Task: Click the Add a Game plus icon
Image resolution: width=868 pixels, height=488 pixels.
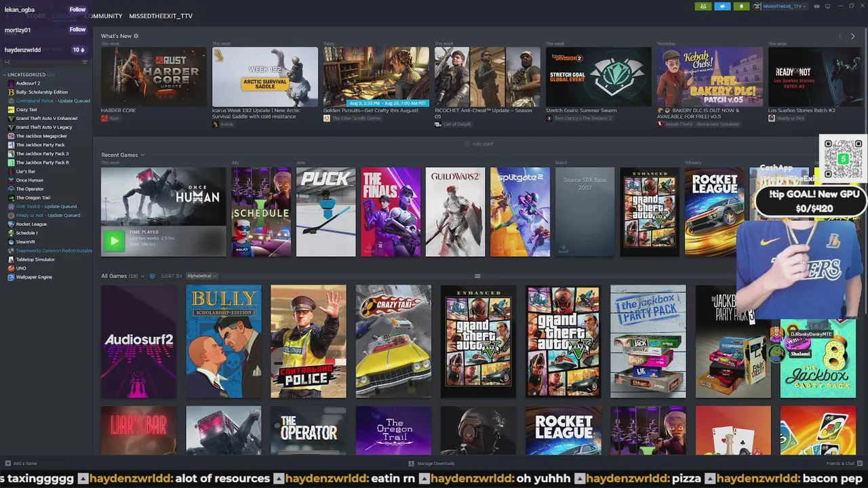Action: pos(7,464)
